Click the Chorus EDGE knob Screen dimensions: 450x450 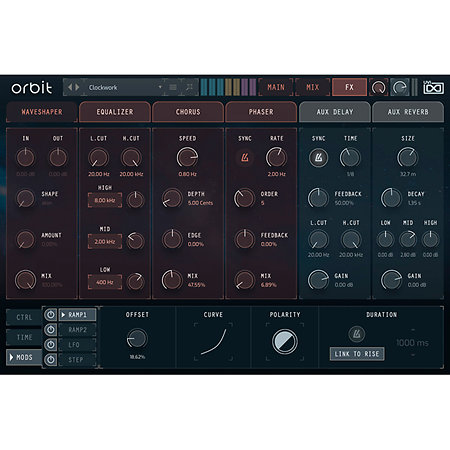(172, 239)
